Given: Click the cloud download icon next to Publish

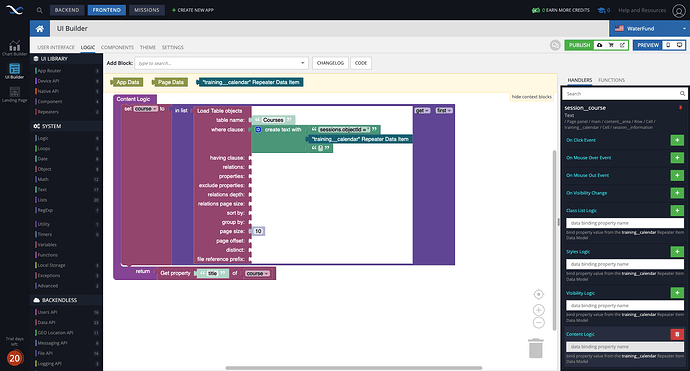Looking at the screenshot, I should coord(599,45).
